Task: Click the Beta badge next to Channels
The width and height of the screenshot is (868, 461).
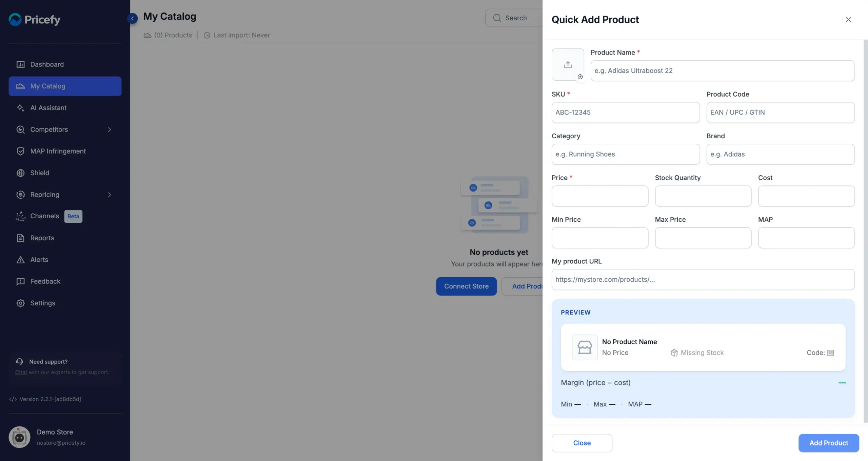Action: tap(73, 216)
